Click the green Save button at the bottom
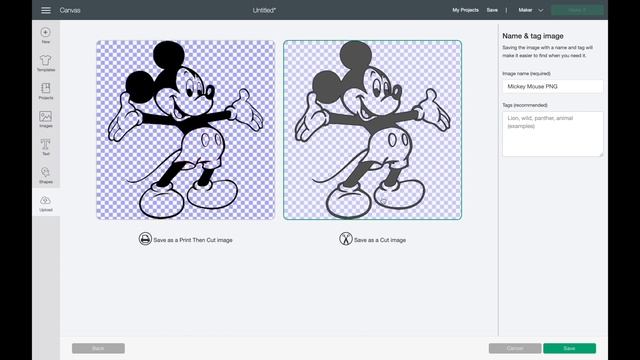Image resolution: width=640 pixels, height=360 pixels. coord(569,348)
